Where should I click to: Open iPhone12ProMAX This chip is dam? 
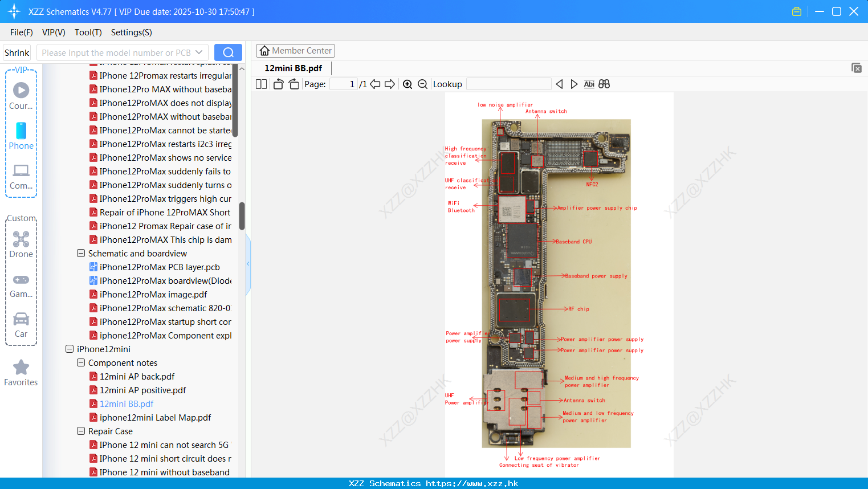coord(165,239)
